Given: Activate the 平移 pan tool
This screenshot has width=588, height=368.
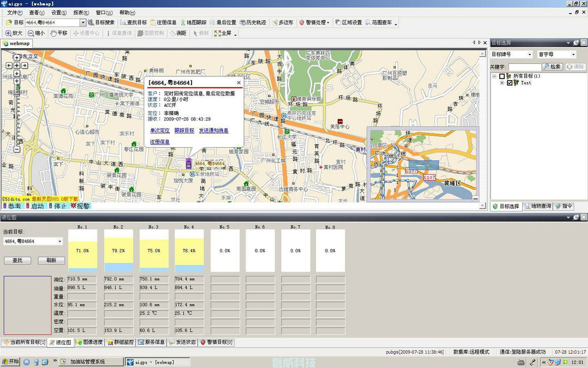Looking at the screenshot, I should click(x=59, y=33).
